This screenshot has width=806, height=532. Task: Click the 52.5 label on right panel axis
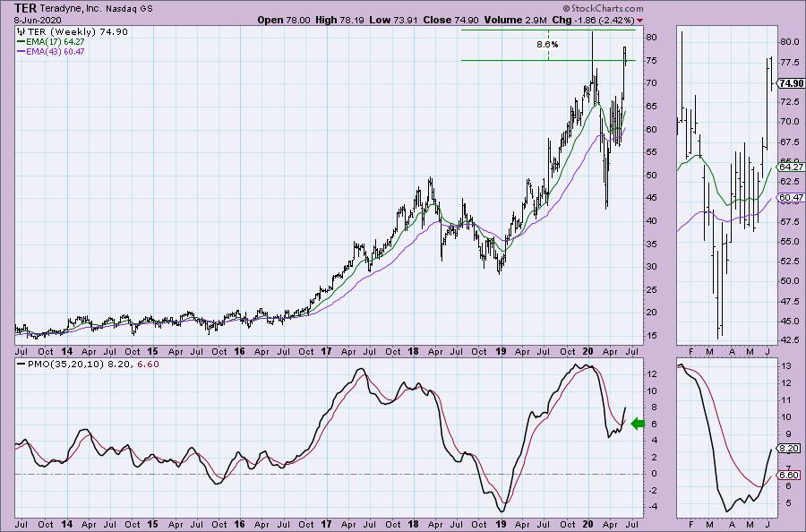pyautogui.click(x=790, y=262)
